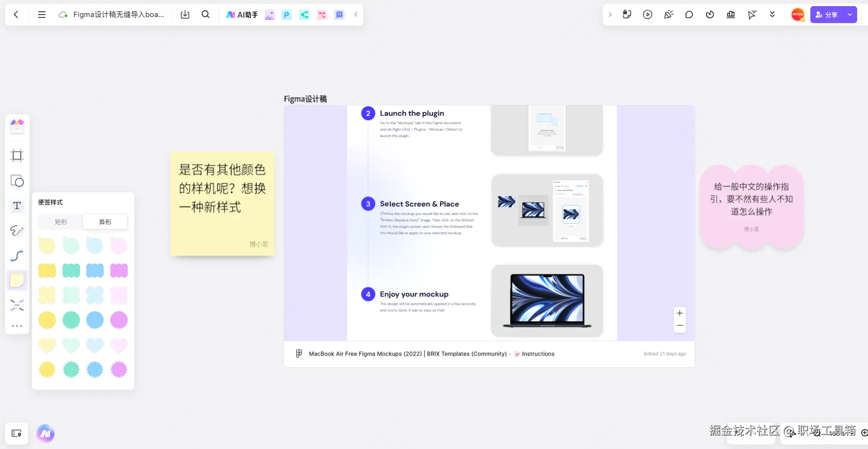Image resolution: width=868 pixels, height=449 pixels.
Task: Open search with the magnifier icon
Action: (206, 15)
